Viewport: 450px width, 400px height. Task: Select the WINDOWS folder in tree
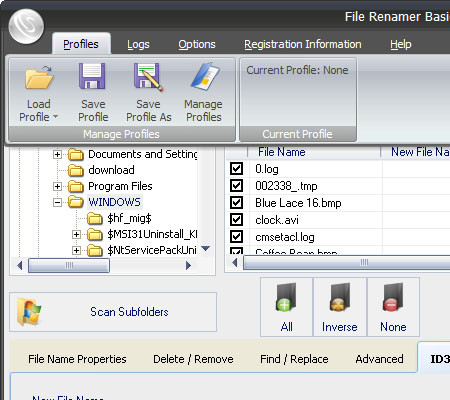(114, 202)
